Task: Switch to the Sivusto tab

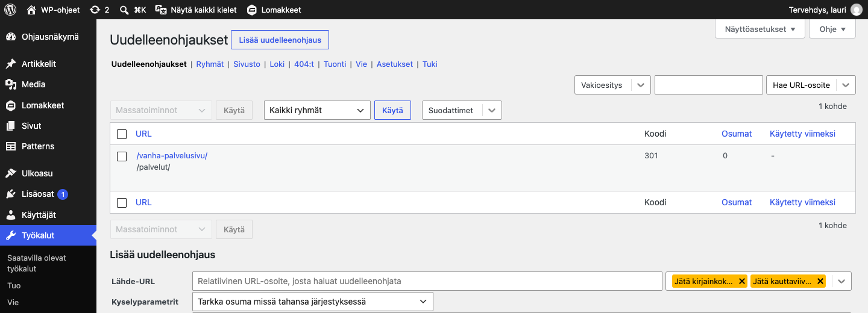Action: (247, 64)
